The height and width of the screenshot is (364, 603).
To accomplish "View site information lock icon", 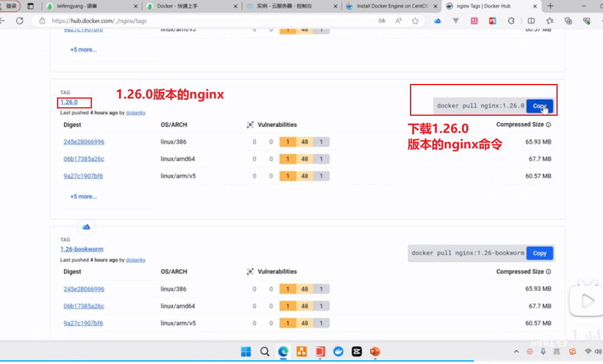I will point(42,21).
